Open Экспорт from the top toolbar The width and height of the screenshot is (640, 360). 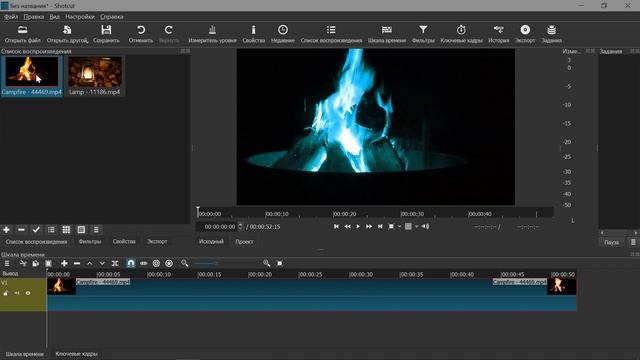[x=525, y=34]
